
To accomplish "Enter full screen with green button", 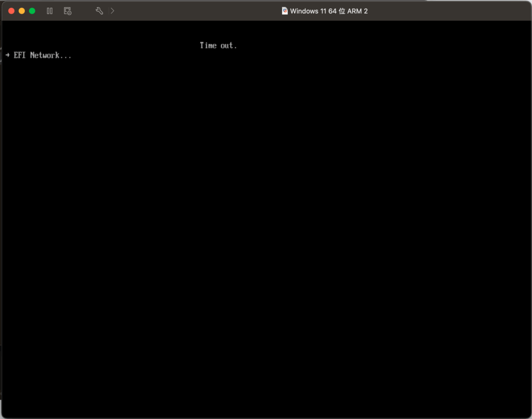I will click(x=32, y=11).
